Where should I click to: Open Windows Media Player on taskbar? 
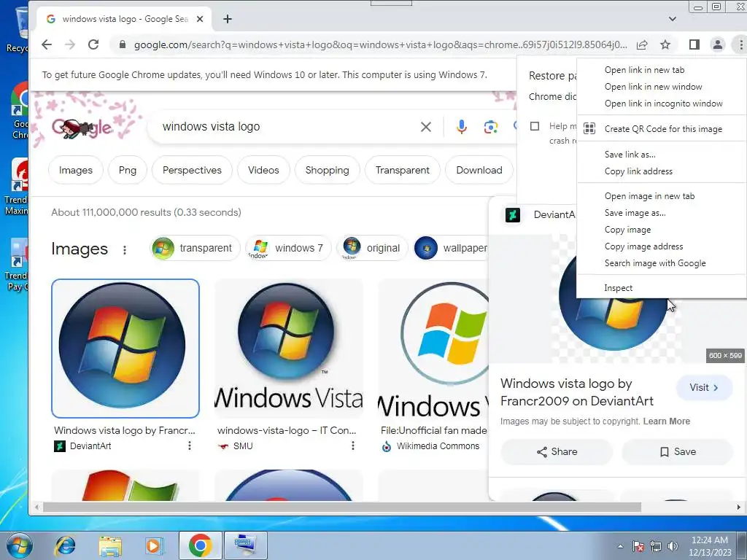(x=153, y=545)
